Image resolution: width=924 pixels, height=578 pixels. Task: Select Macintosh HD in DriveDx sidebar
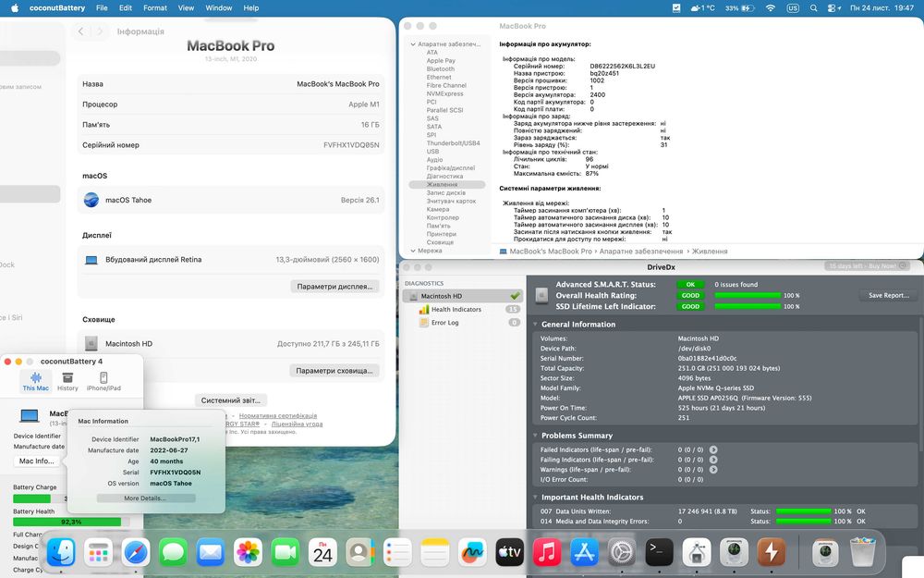pos(463,296)
